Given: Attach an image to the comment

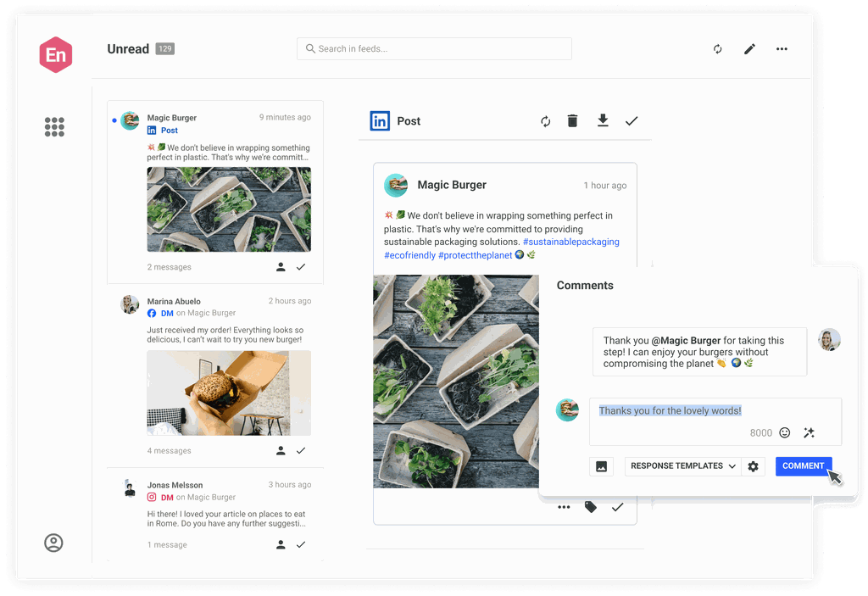Looking at the screenshot, I should tap(601, 466).
